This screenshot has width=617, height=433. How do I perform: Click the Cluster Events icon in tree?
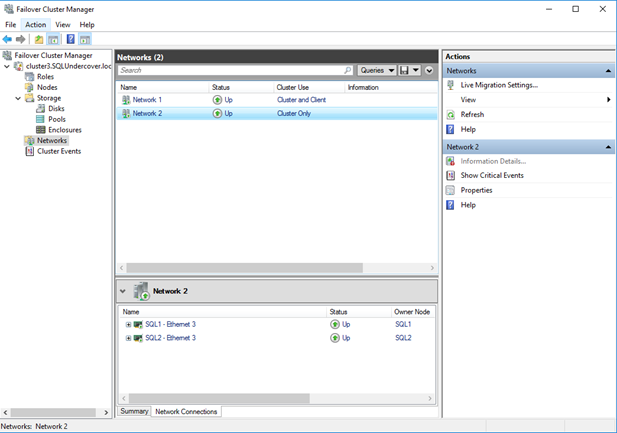pyautogui.click(x=30, y=151)
